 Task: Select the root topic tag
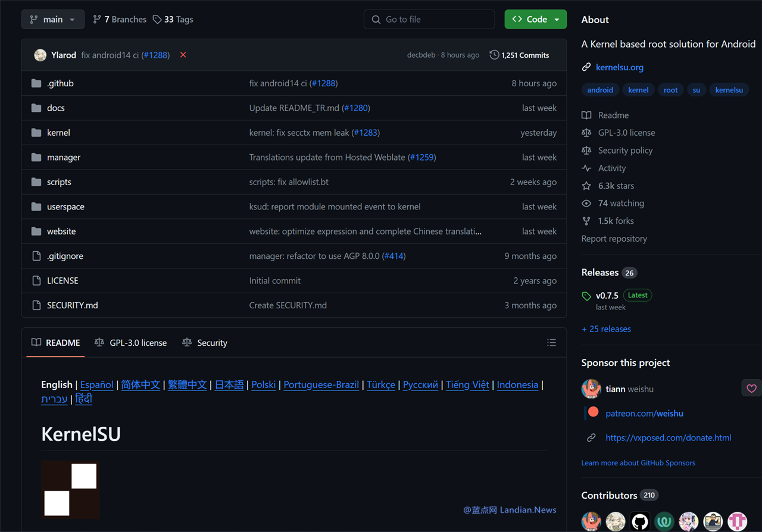coord(671,90)
